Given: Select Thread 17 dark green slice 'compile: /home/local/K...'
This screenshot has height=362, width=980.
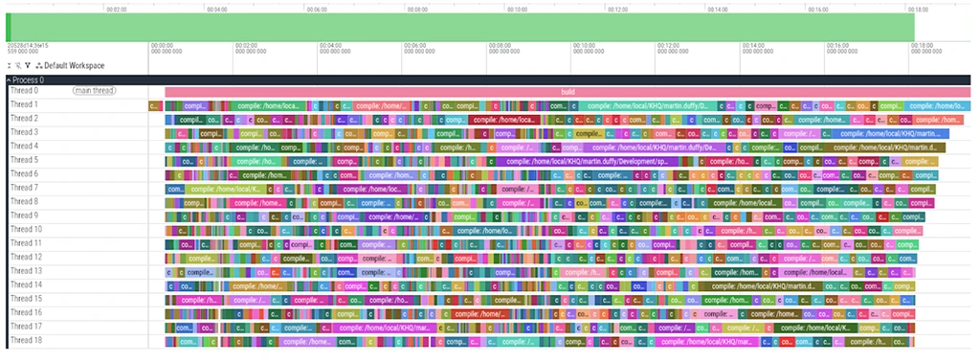Looking at the screenshot, I should pos(815,328).
